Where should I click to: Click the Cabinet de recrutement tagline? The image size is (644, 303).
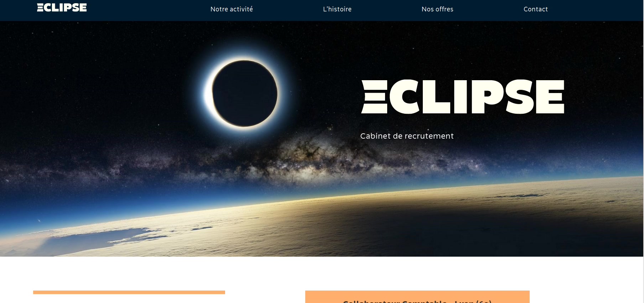click(407, 136)
